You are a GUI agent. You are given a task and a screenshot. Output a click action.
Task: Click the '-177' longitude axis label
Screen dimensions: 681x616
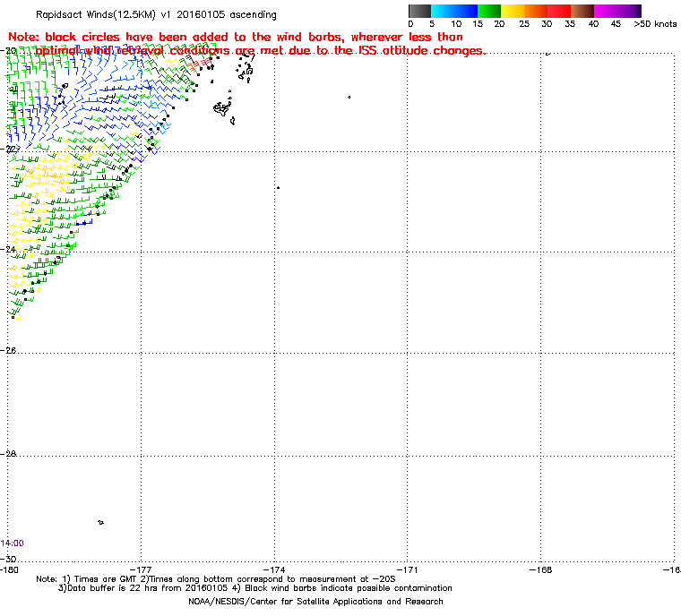(x=142, y=569)
